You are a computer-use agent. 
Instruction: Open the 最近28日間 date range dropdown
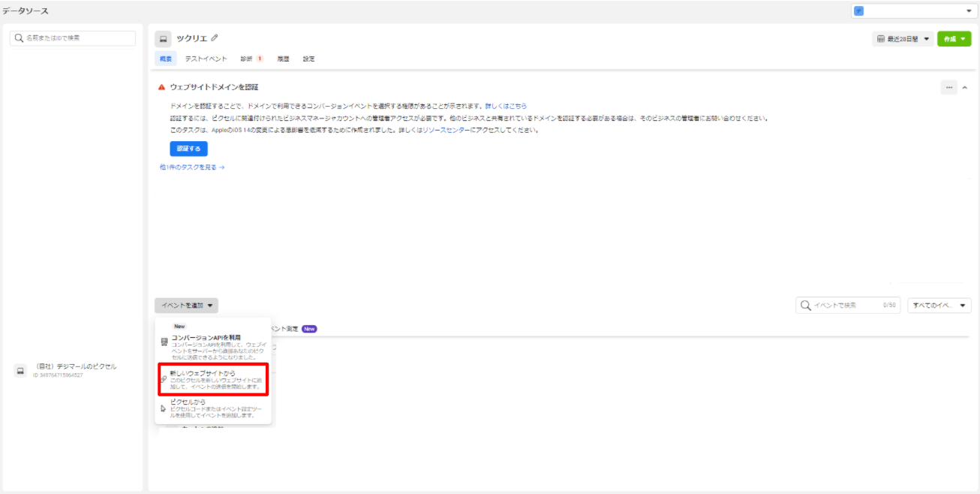pyautogui.click(x=903, y=39)
